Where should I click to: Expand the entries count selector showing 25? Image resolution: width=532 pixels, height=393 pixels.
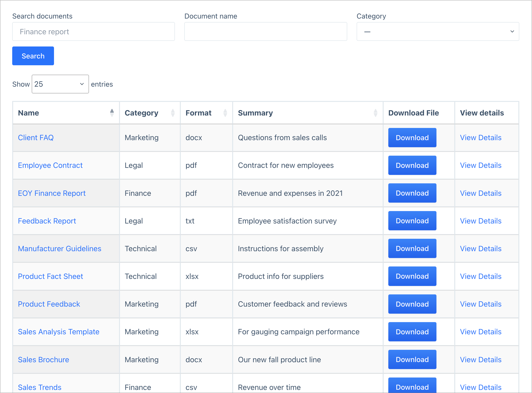60,84
